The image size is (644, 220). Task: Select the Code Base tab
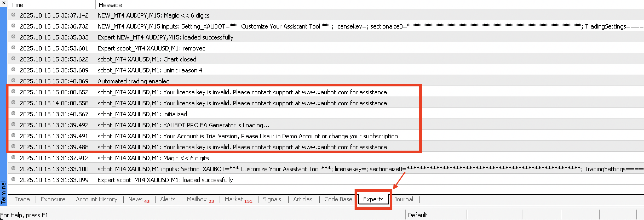coord(338,199)
